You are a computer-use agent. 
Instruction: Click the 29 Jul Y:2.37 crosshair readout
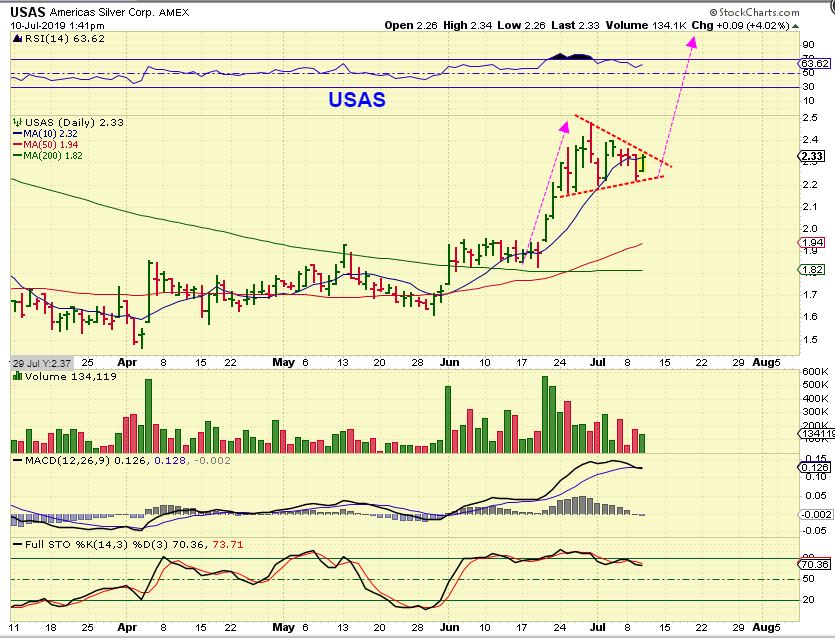(42, 363)
